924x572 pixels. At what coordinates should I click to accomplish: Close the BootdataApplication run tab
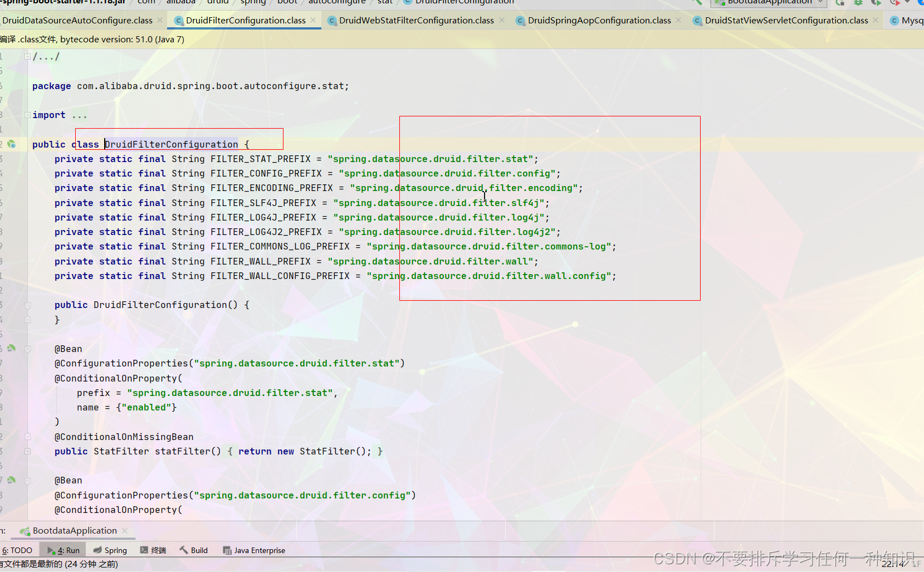pyautogui.click(x=125, y=531)
